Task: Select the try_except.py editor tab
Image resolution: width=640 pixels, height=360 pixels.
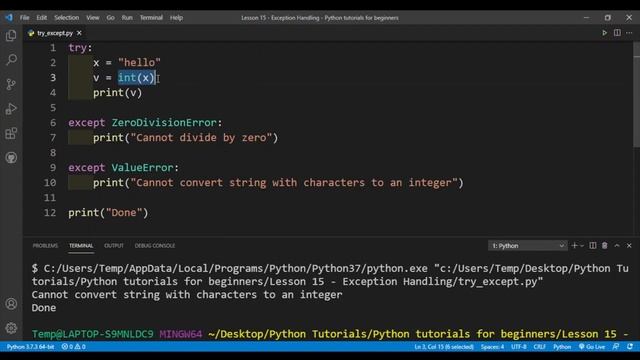Action: pos(54,33)
